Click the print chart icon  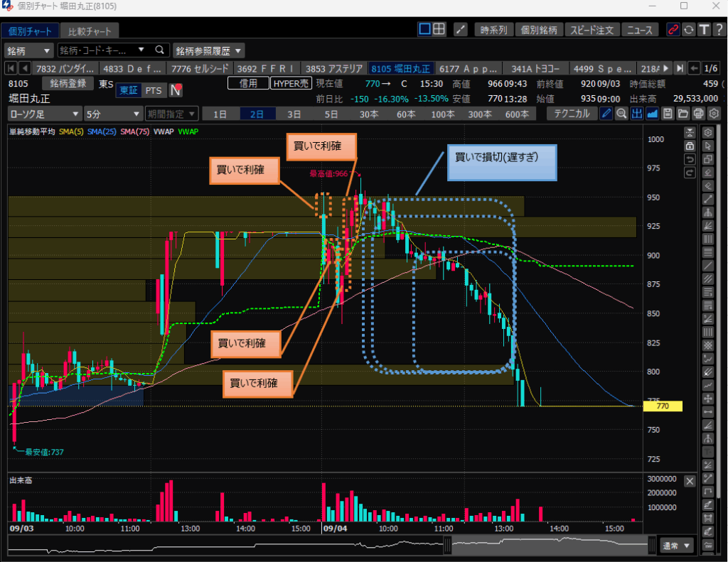(x=699, y=114)
